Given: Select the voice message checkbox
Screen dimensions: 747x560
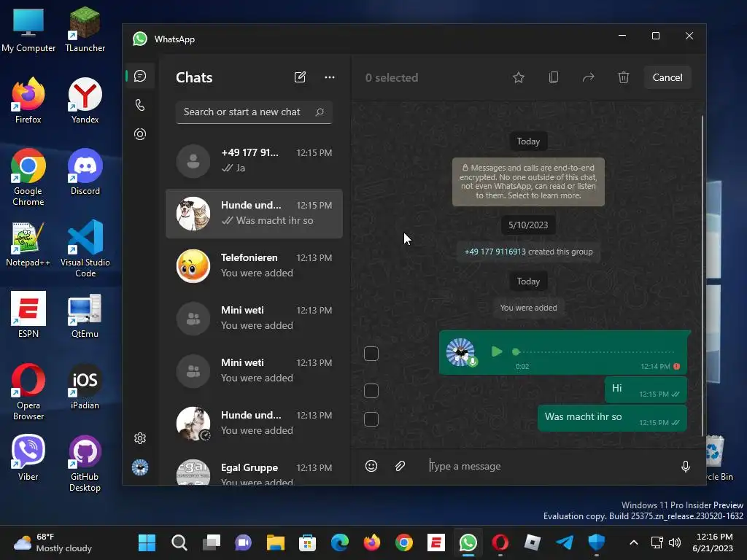Looking at the screenshot, I should [371, 354].
